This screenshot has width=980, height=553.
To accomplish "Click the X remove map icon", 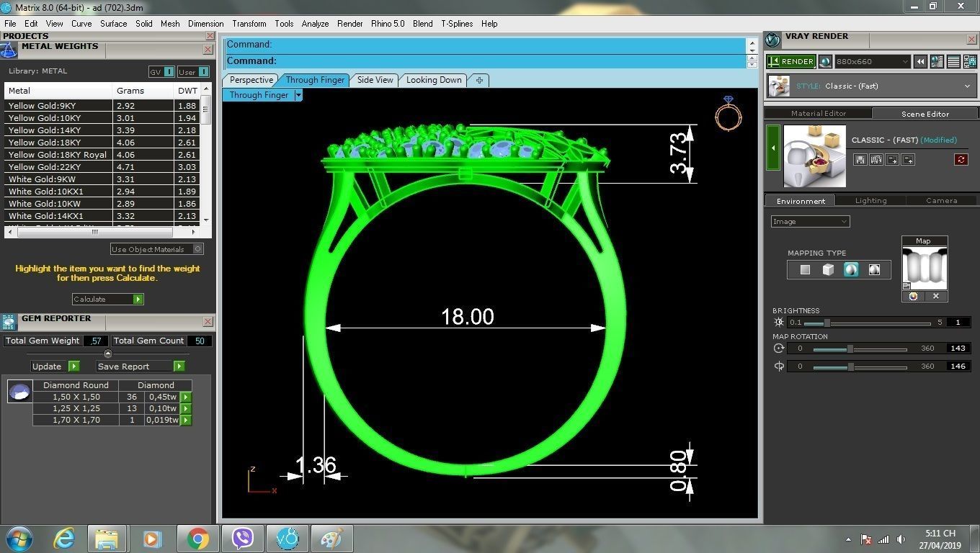I will [936, 296].
